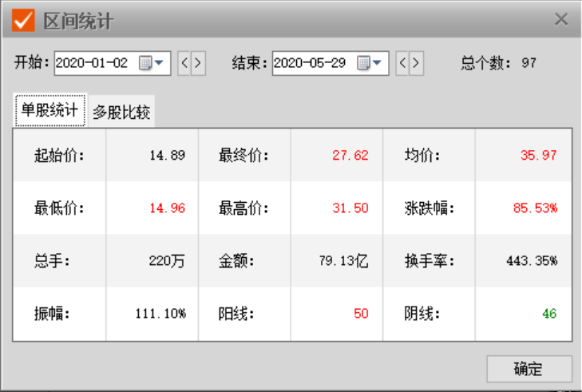
Task: Select the 阴线 count 46
Action: pyautogui.click(x=549, y=313)
